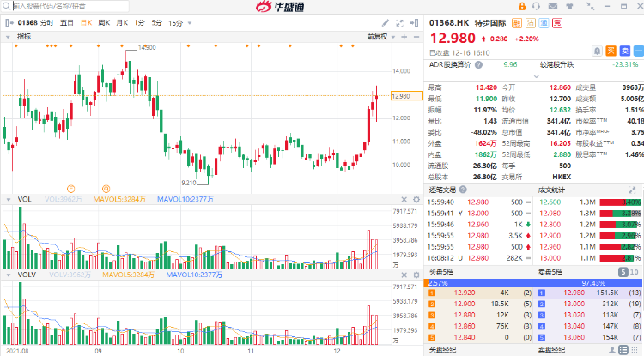
Task: Zoom out chart with minus icon
Action: [416, 37]
